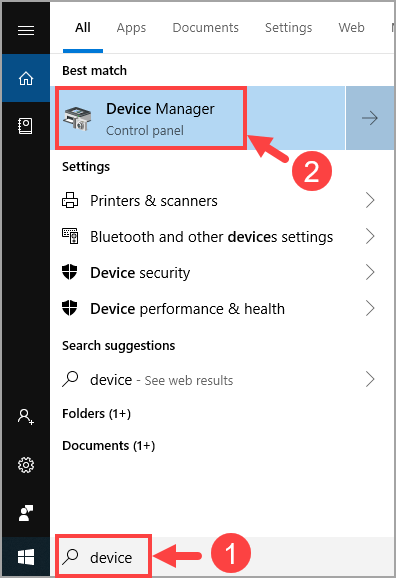Click the Folders (1+) heading
396x578 pixels.
point(97,414)
